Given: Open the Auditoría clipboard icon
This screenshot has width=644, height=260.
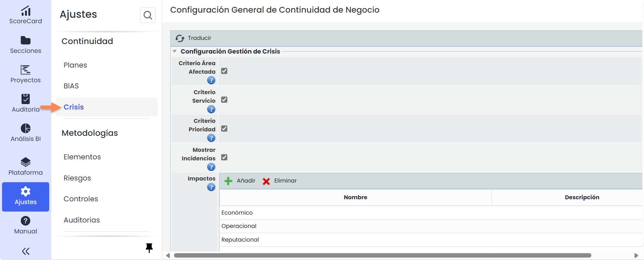Looking at the screenshot, I should tap(26, 99).
